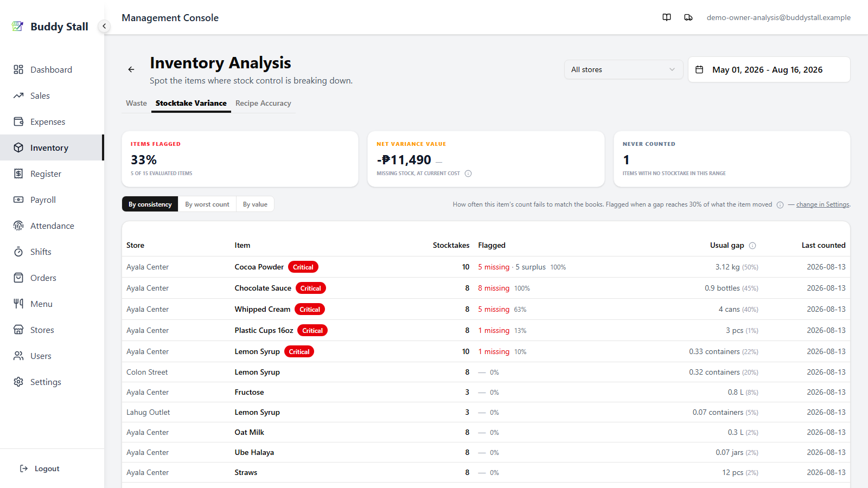The height and width of the screenshot is (488, 868).
Task: Follow the change in Settings link
Action: click(x=822, y=204)
